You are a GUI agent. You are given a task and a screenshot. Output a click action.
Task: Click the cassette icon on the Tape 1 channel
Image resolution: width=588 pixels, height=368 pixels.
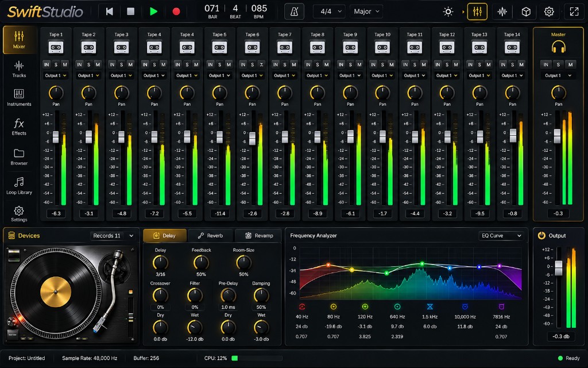tap(56, 48)
